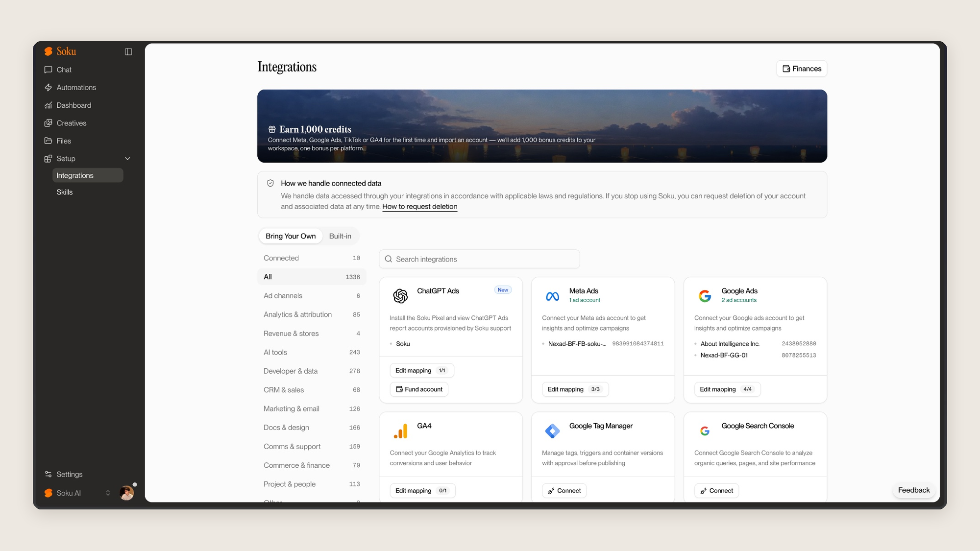Filter by Project & people

pyautogui.click(x=312, y=484)
